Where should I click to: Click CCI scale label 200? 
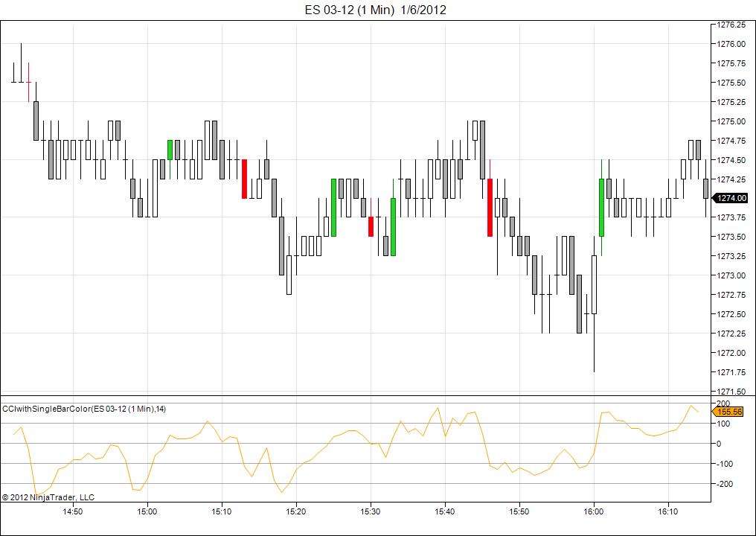click(x=723, y=403)
